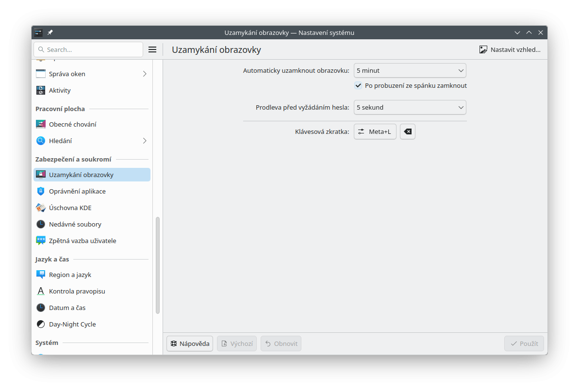579x392 pixels.
Task: Click the Oprávnění aplikace shield icon
Action: (x=41, y=191)
